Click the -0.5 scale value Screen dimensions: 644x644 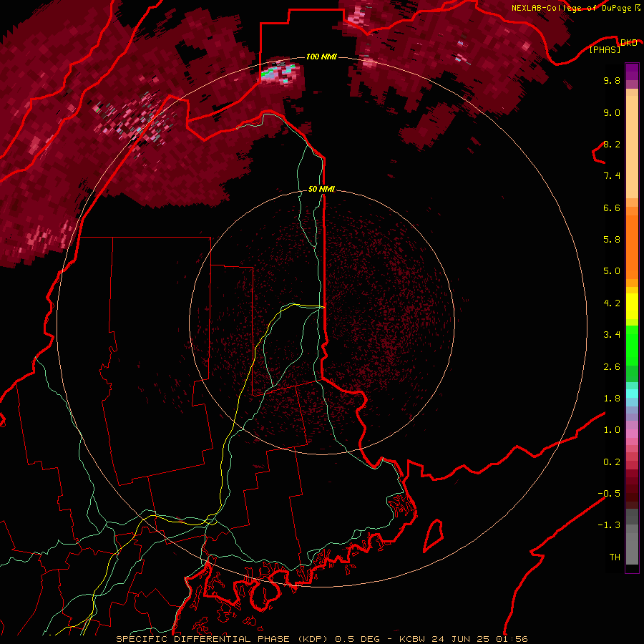[609, 494]
